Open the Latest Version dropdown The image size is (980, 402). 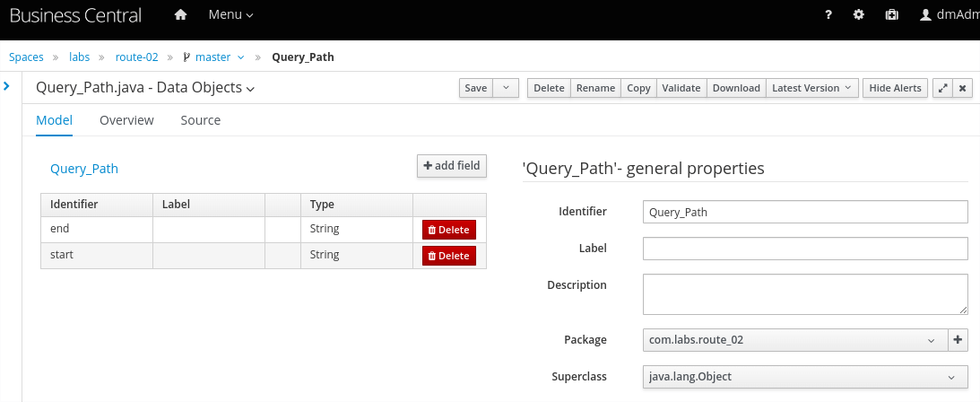[x=813, y=88]
